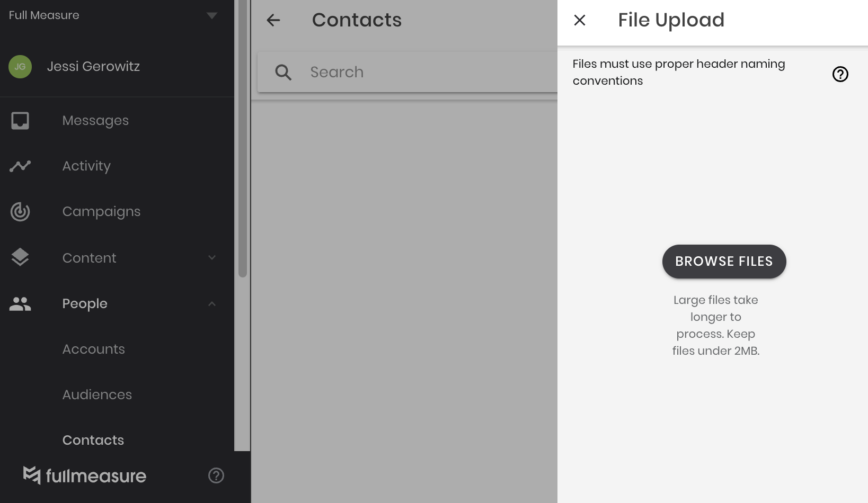Click the Browse Files button
The width and height of the screenshot is (868, 503).
[x=724, y=262]
